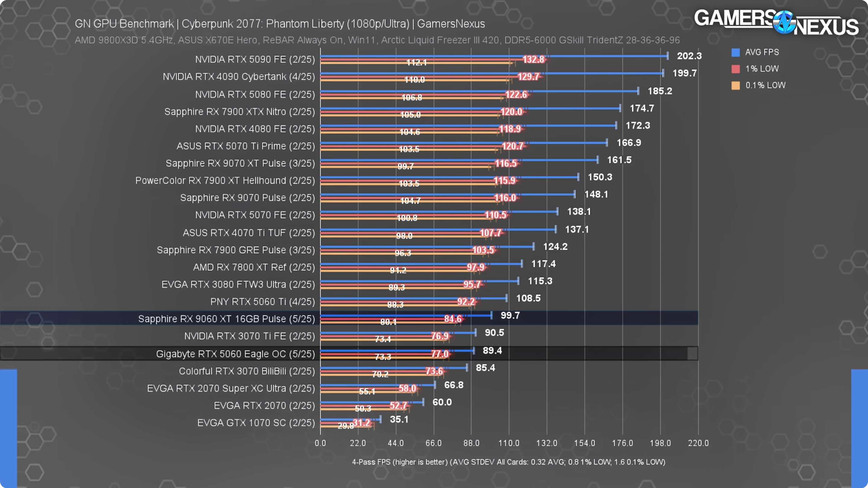
Task: Click the chart title text
Action: (280, 24)
